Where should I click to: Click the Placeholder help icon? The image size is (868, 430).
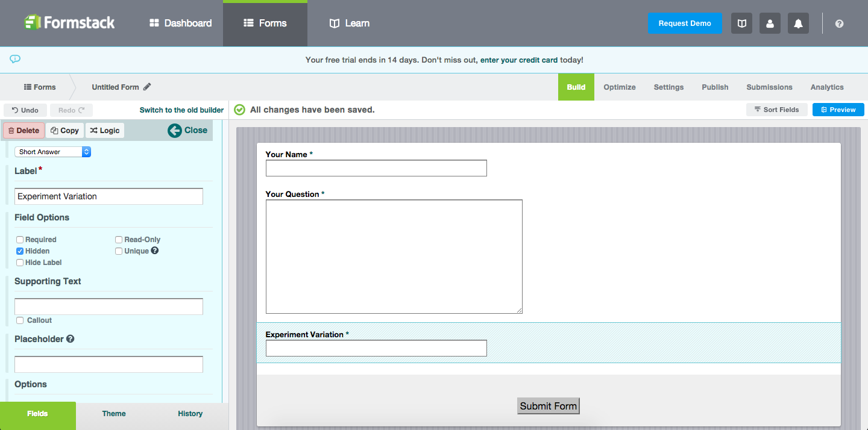point(71,339)
